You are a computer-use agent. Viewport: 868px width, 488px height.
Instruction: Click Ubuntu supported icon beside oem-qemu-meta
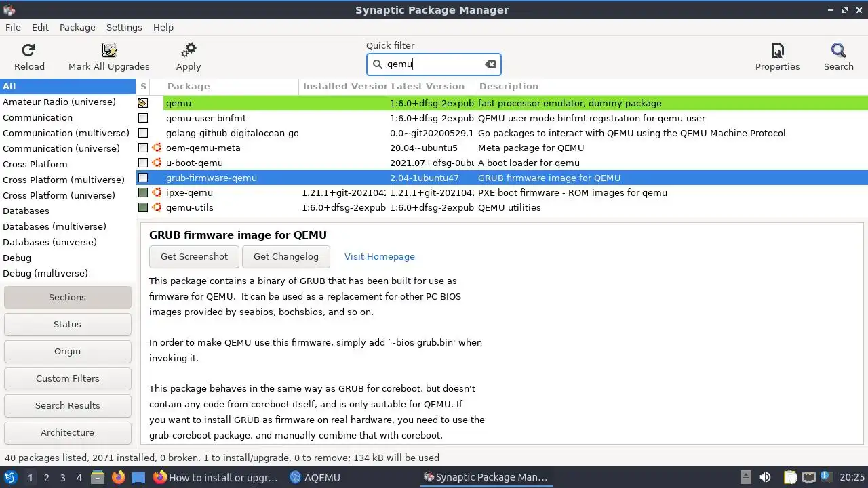157,148
